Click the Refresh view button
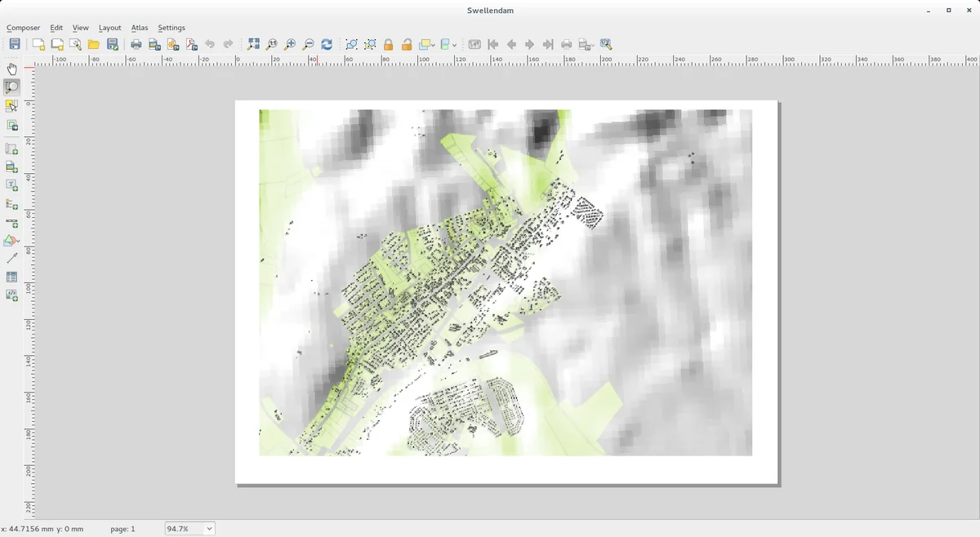The height and width of the screenshot is (537, 980). tap(327, 44)
